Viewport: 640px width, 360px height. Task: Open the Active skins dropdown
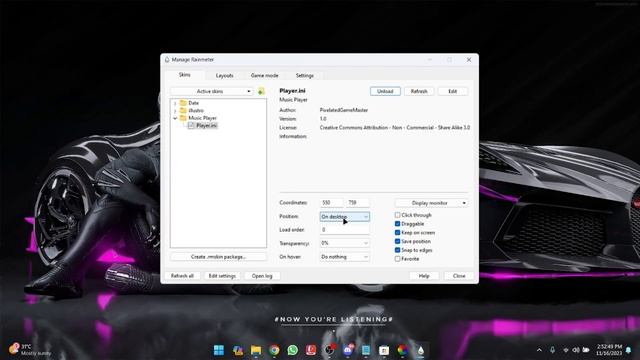click(212, 91)
